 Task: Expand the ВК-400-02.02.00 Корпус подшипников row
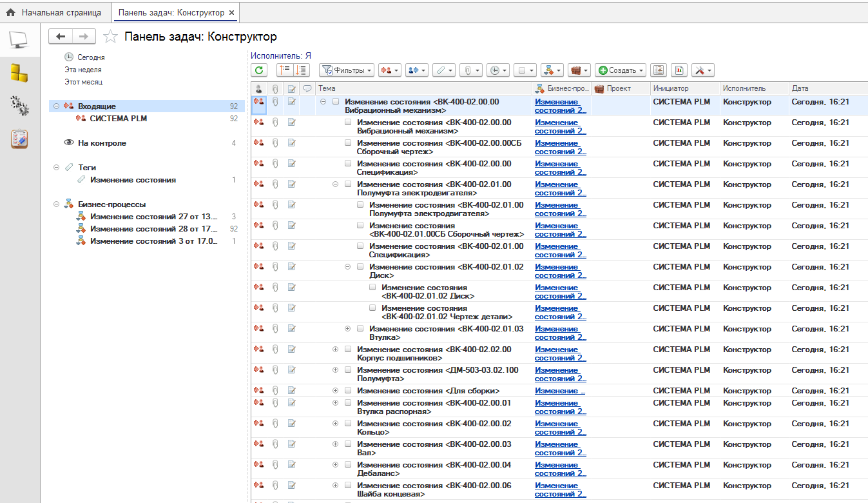[x=335, y=350]
